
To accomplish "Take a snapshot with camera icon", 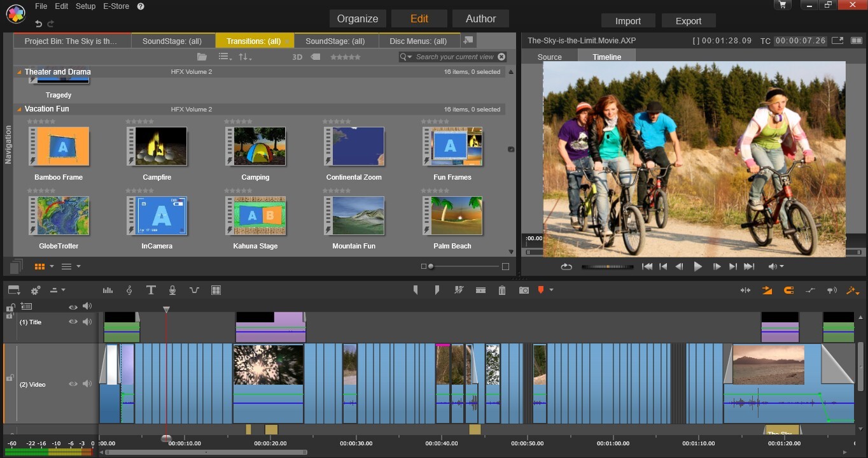I will (524, 290).
